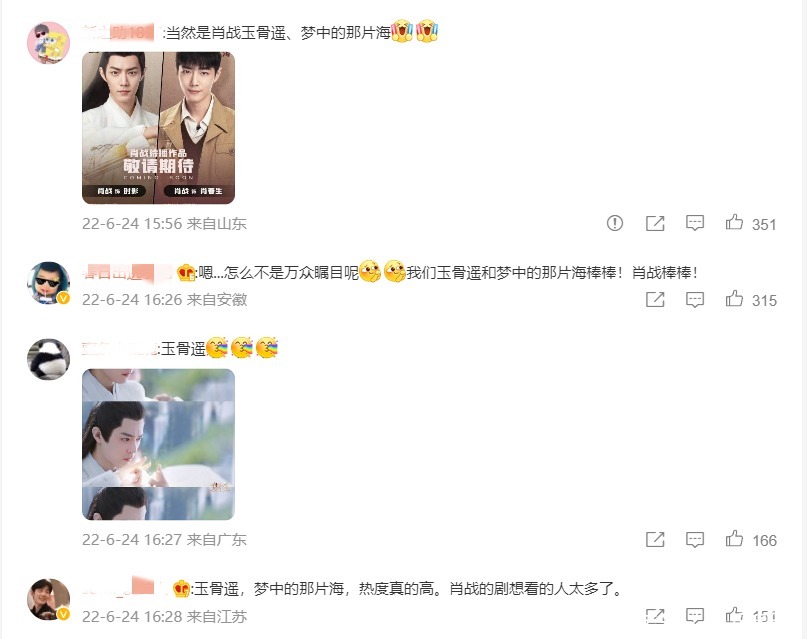Screen dimensions: 807x639
Task: Like the comment with 315 likes
Action: [x=734, y=298]
